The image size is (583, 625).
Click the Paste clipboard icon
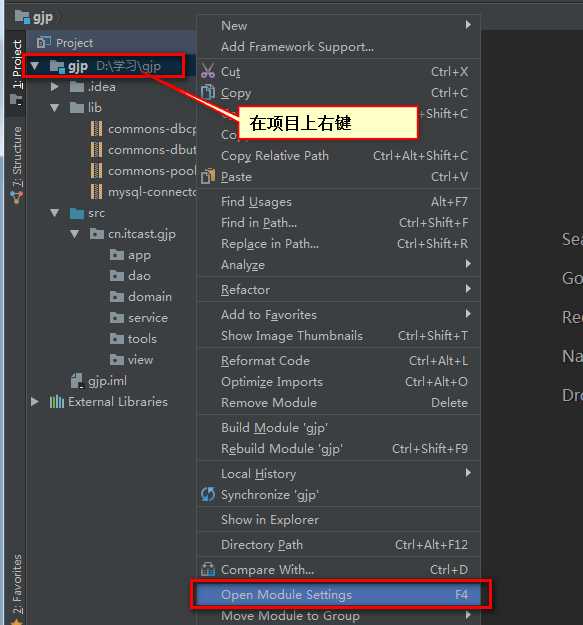pyautogui.click(x=208, y=176)
